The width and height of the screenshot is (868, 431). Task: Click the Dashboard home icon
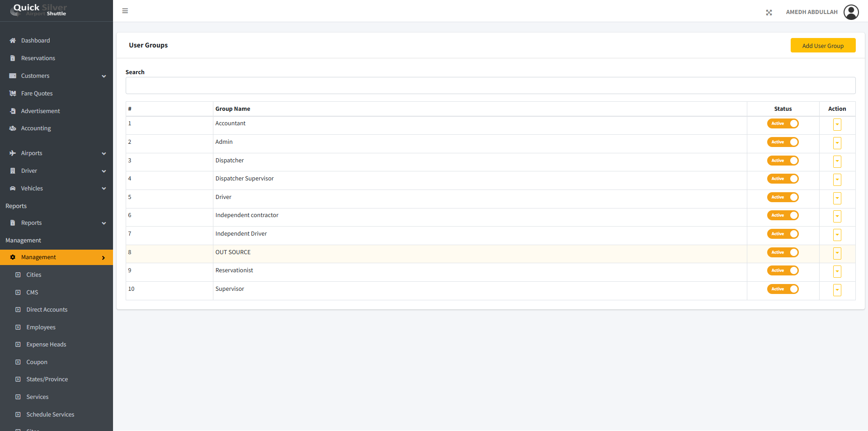13,41
